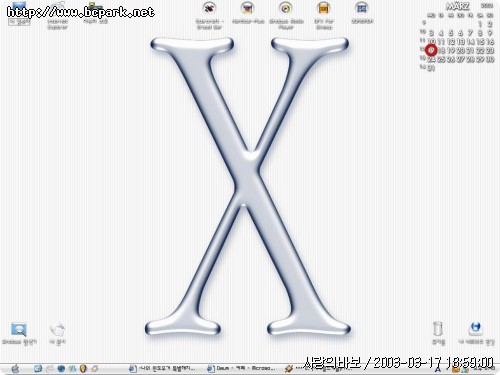This screenshot has width=500, height=375.
Task: Select date 1 in the März calendar
Action: tap(480, 24)
